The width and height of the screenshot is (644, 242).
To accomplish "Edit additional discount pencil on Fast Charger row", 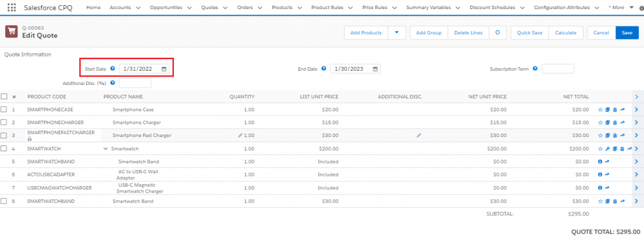I will (419, 135).
